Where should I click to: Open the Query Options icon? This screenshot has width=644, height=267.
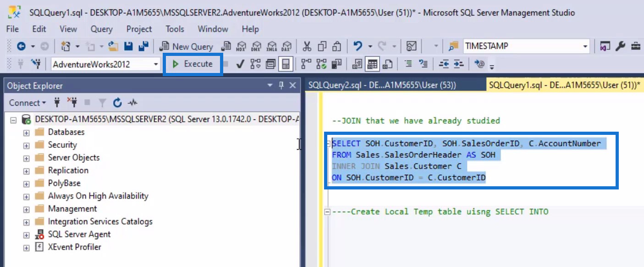click(270, 64)
